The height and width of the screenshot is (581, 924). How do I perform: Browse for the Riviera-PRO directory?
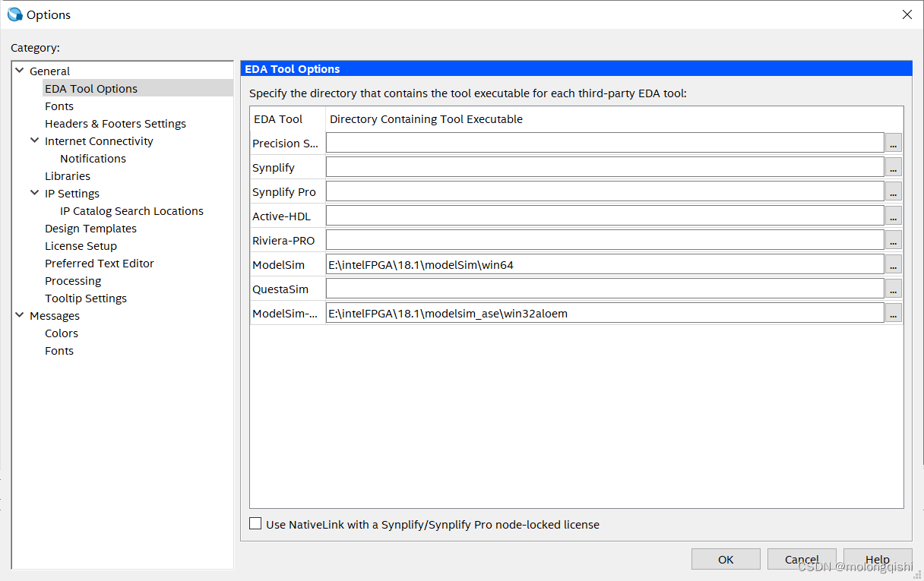(894, 240)
